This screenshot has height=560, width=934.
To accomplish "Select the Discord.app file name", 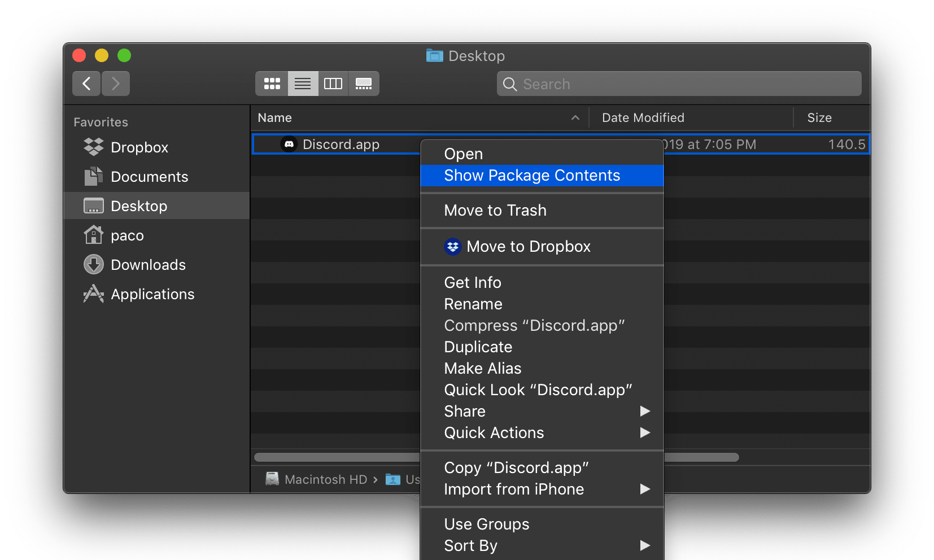I will pos(341,144).
